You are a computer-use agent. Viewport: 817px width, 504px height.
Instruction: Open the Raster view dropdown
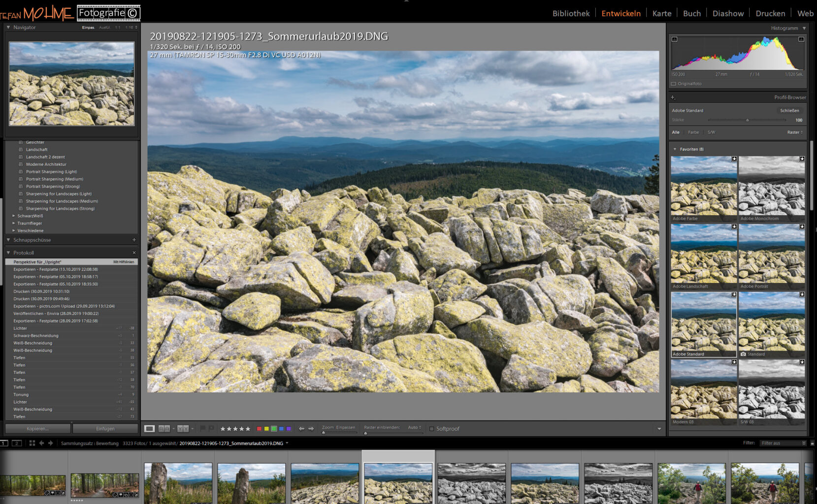(x=795, y=132)
